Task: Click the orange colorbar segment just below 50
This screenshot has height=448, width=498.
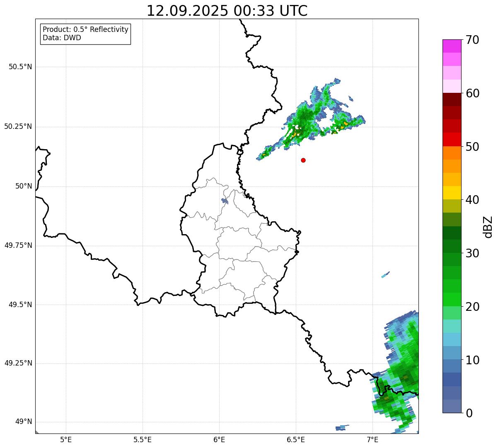Action: coord(452,153)
